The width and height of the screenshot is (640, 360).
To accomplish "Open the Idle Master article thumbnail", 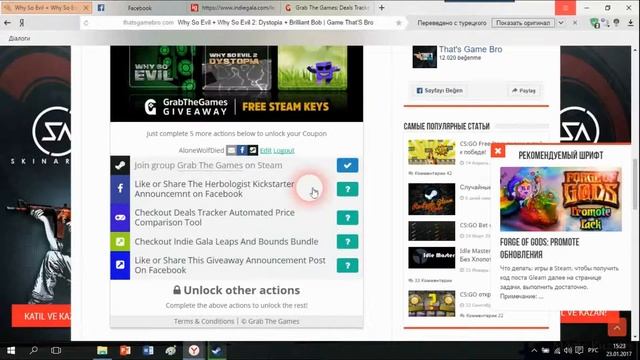I will tap(431, 258).
